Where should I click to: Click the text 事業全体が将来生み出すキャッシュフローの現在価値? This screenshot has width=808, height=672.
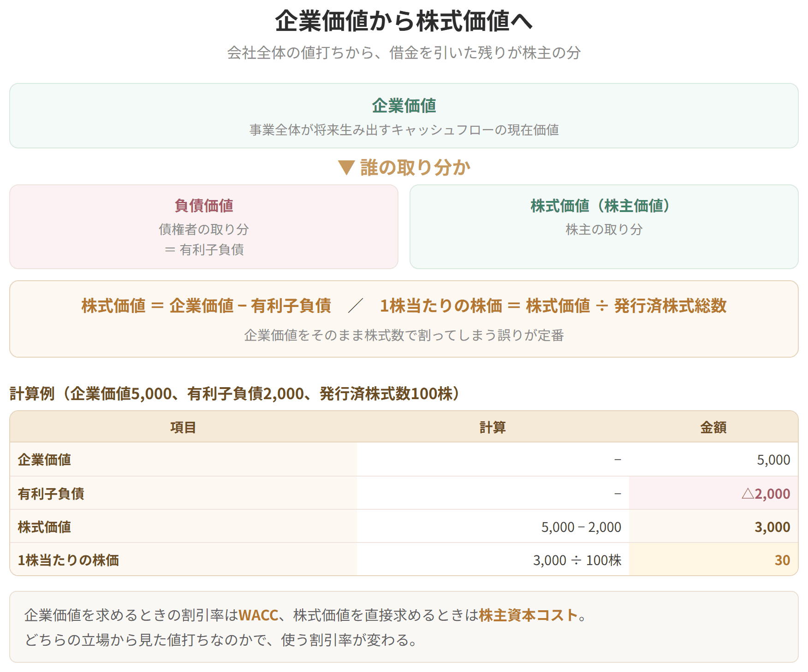pyautogui.click(x=404, y=130)
